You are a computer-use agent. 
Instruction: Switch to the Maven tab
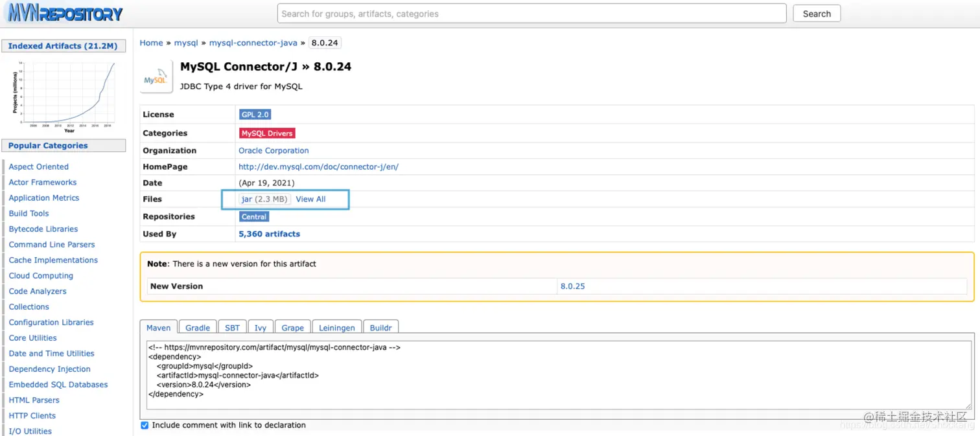pyautogui.click(x=158, y=328)
